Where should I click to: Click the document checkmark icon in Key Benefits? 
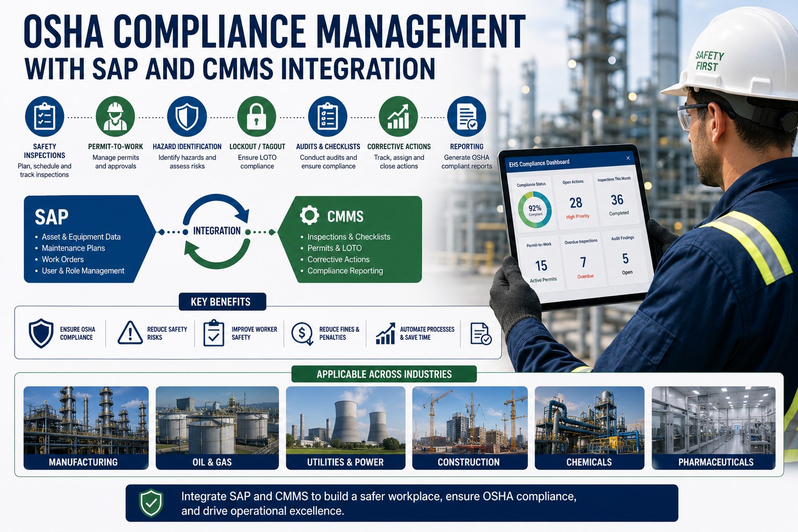click(481, 334)
